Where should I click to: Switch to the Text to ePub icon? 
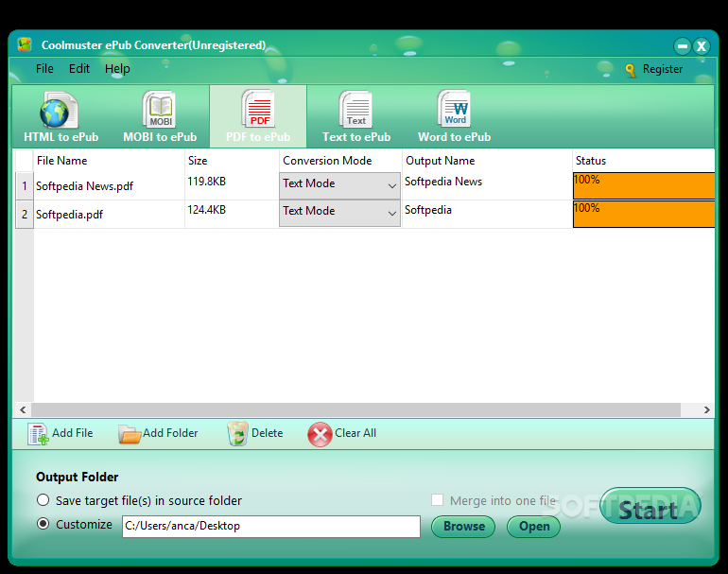click(x=355, y=110)
